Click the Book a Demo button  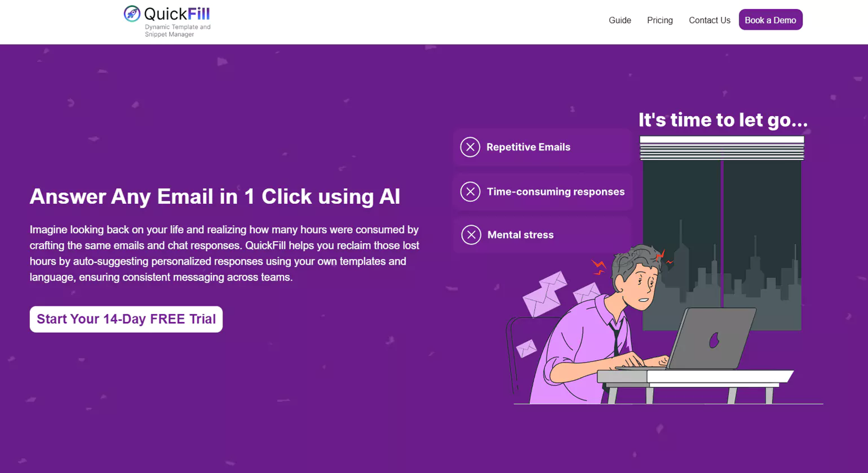770,20
